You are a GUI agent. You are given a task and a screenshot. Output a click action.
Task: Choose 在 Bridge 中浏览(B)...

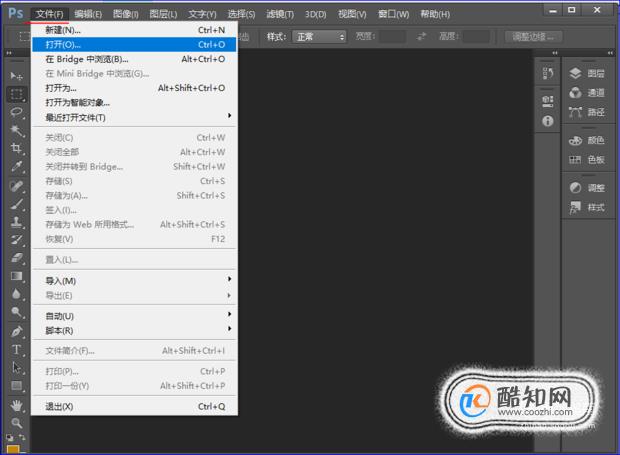coord(134,59)
